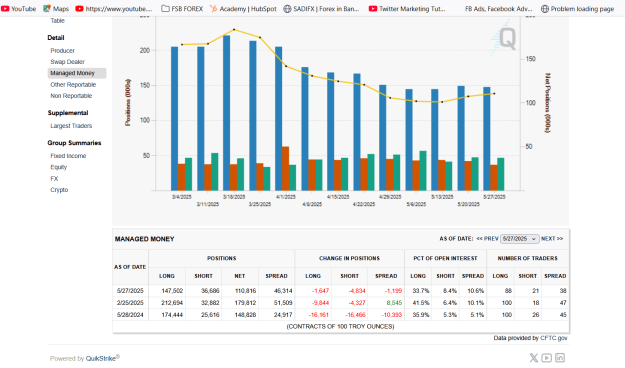Select Swap Dealer in the sidebar
This screenshot has width=625, height=368.
click(67, 62)
